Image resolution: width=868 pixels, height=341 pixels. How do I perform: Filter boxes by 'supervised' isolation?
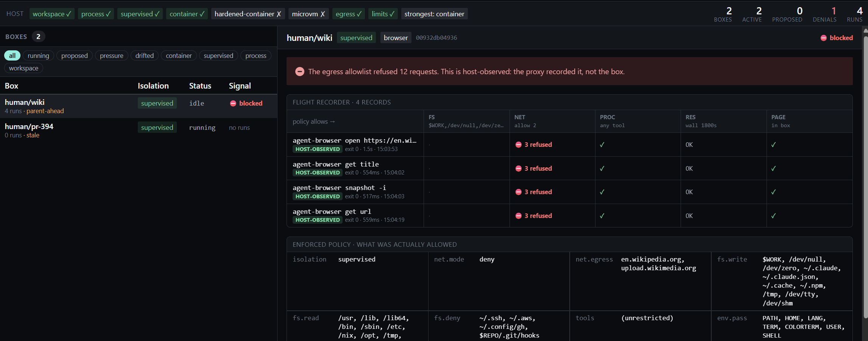[x=218, y=56]
